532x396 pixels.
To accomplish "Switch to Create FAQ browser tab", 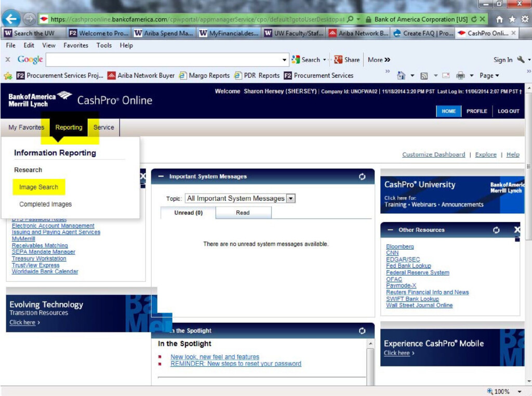I will (x=424, y=33).
